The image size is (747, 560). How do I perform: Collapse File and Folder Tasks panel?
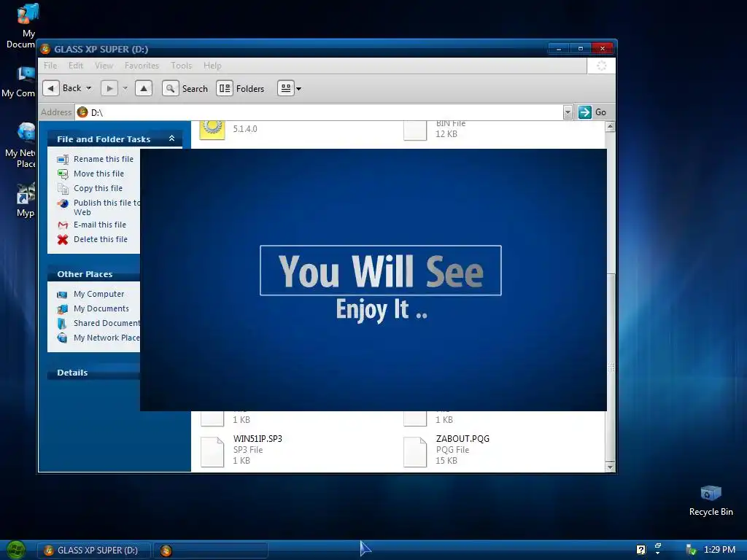tap(172, 139)
